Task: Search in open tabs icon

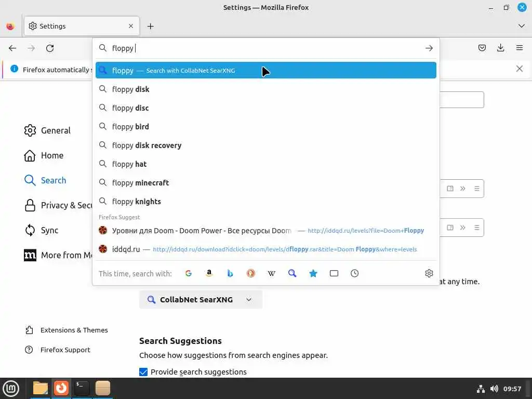Action: (x=334, y=273)
